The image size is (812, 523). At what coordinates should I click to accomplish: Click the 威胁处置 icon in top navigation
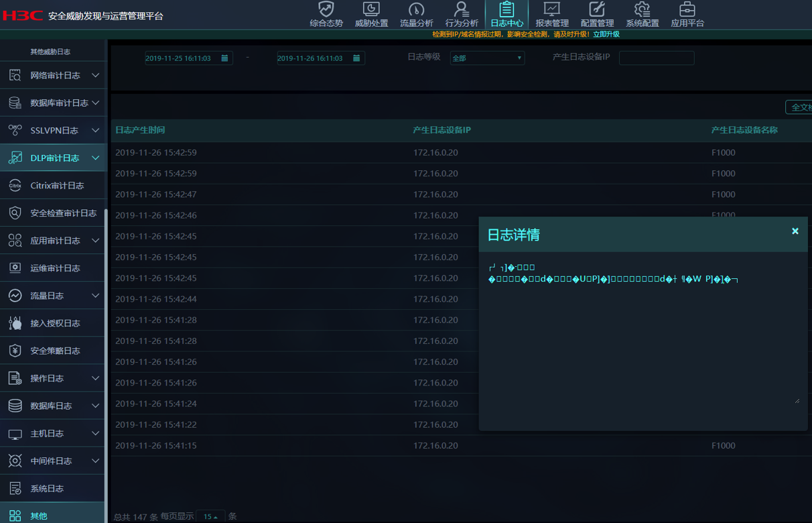point(371,9)
